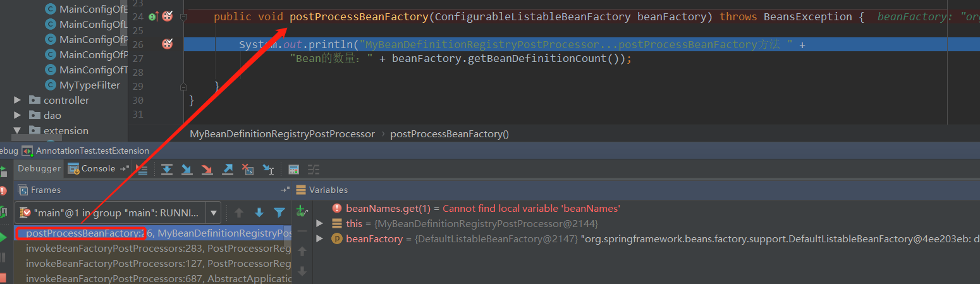Click postProcessBeanFactory() in the breadcrumb
Viewport: 980px width, 284px height.
click(x=450, y=133)
